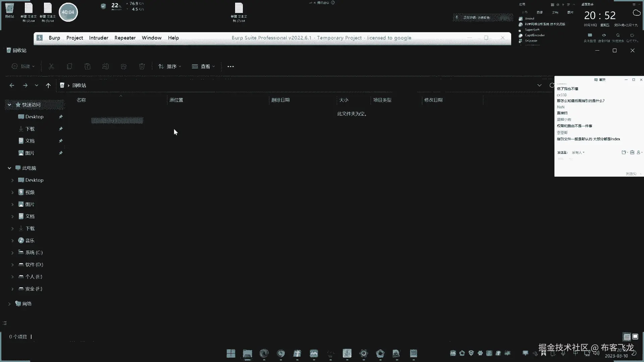Open the 排序 sort dropdown
Screen dimensions: 644x362
170,66
